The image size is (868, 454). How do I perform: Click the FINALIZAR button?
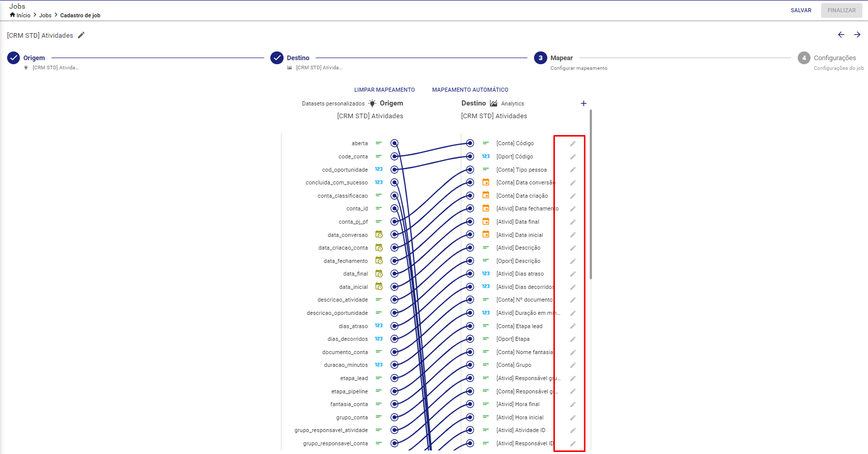tap(842, 10)
